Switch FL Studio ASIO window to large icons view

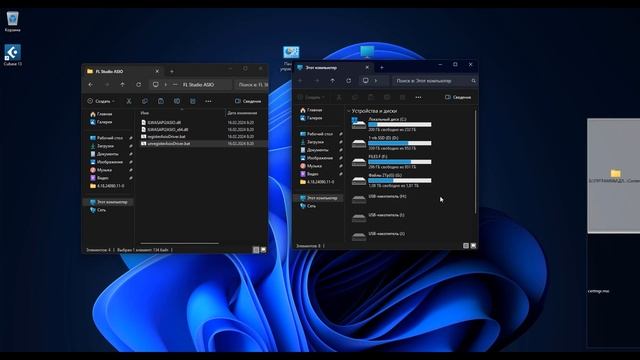pyautogui.click(x=263, y=250)
